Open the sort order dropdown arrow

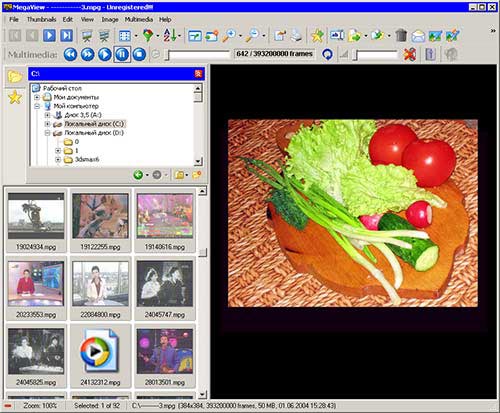pos(180,36)
